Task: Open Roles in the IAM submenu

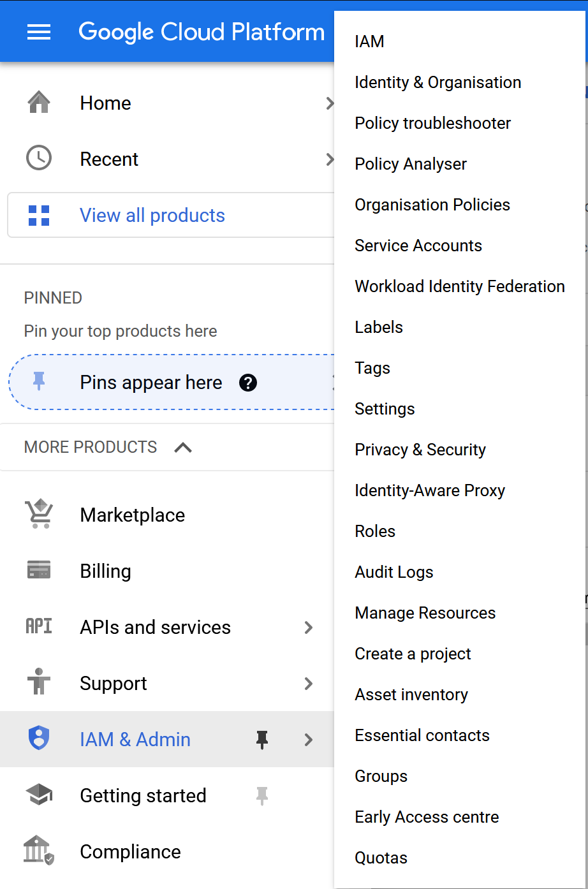Action: point(375,531)
